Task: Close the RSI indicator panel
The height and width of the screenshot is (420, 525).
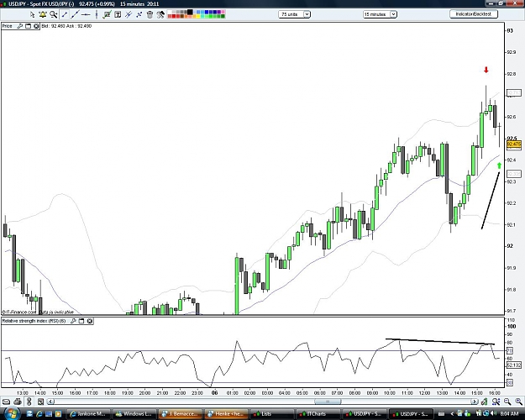Action: click(x=90, y=321)
